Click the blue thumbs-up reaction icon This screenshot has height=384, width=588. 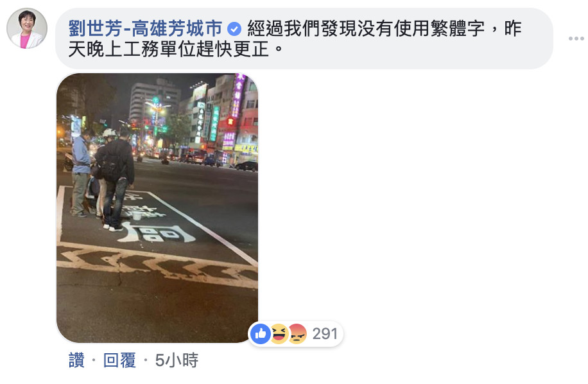click(261, 333)
